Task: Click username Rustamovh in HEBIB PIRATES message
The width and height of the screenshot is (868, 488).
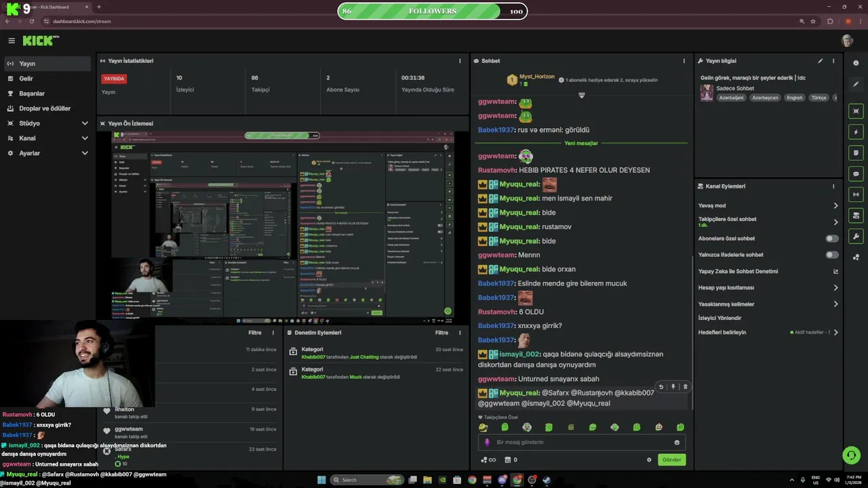Action: [498, 170]
